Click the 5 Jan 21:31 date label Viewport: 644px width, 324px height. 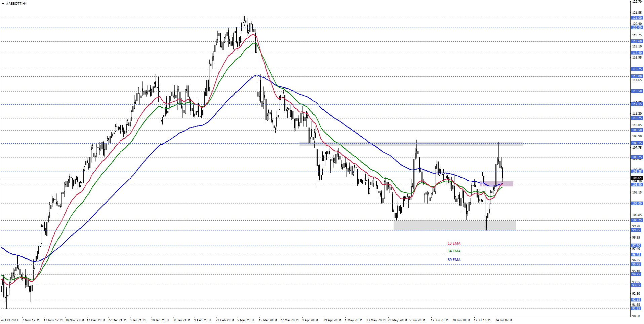[138, 320]
